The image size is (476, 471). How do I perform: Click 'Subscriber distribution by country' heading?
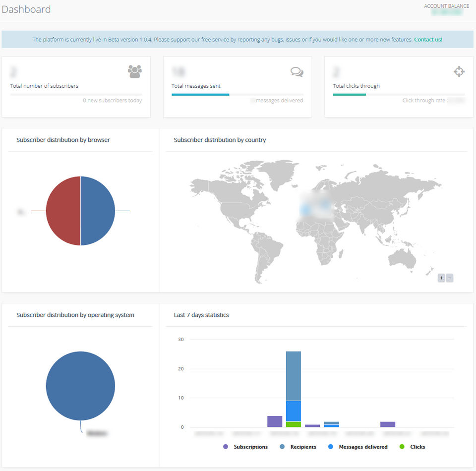pos(220,140)
